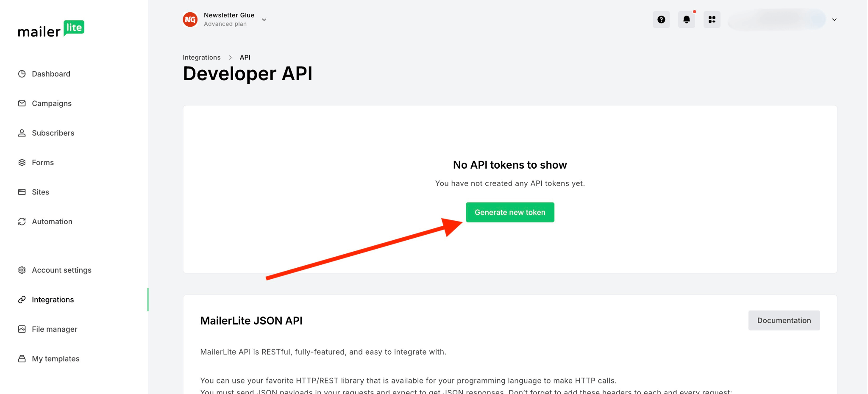Click the Automation refresh icon
Screen dimensions: 868x394
22,222
